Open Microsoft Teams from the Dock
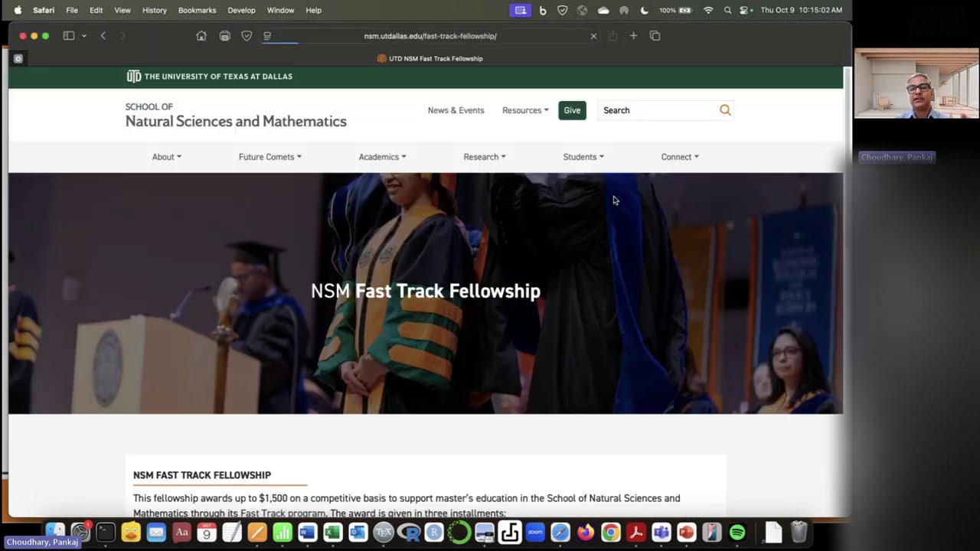Screen dimensions: 980x551 [x=661, y=532]
